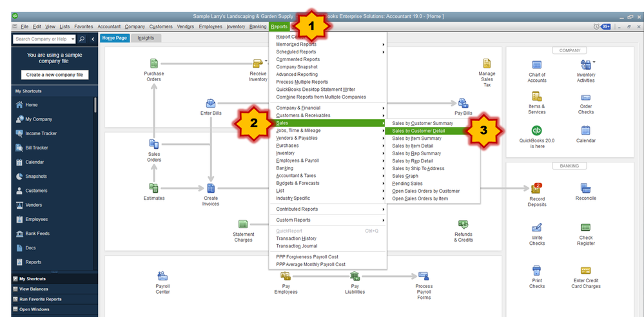Open search scope dropdown arrow
The height and width of the screenshot is (317, 644).
pyautogui.click(x=73, y=39)
